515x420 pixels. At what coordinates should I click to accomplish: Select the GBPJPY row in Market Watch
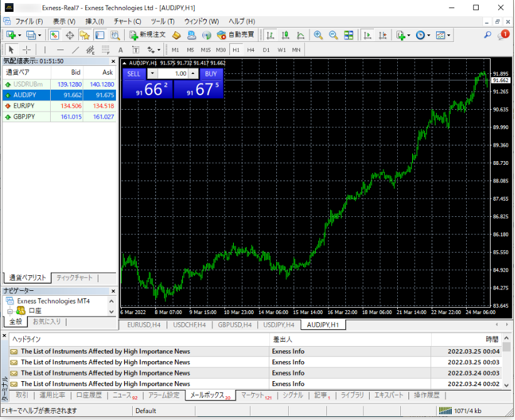(x=59, y=117)
